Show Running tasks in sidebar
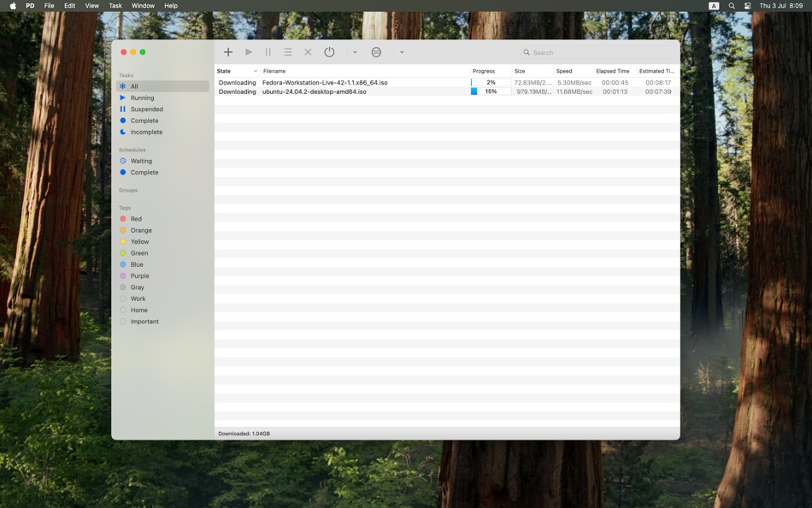 (163, 97)
